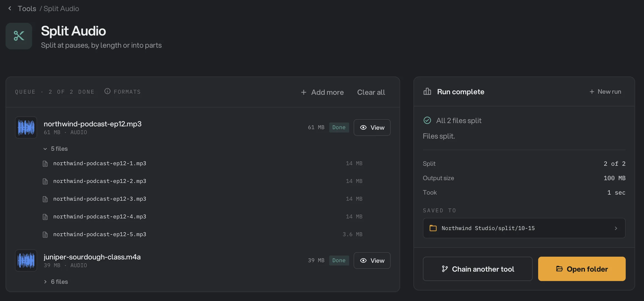Open the Formats info icon
The height and width of the screenshot is (301, 644).
(x=107, y=91)
